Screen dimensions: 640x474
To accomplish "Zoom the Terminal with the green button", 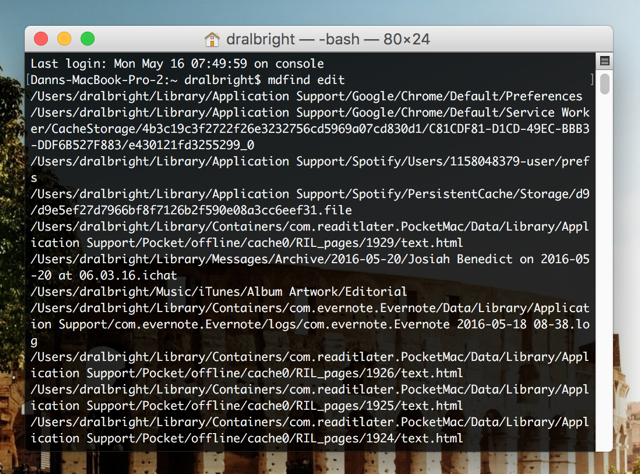I will [87, 40].
